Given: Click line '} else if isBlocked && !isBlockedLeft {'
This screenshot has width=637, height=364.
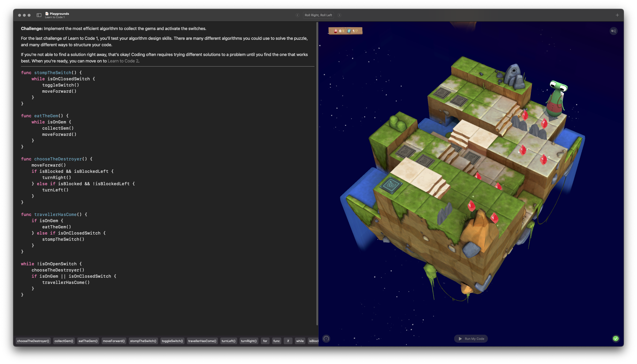Looking at the screenshot, I should [83, 184].
